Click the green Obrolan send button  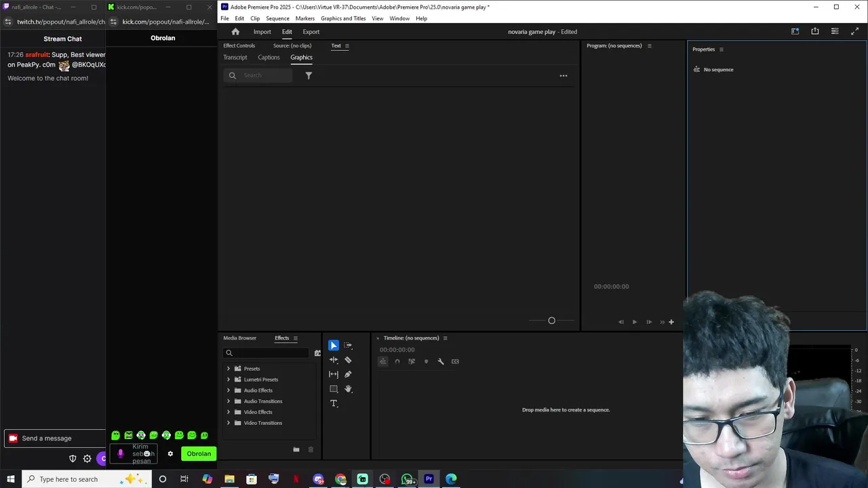point(199,454)
